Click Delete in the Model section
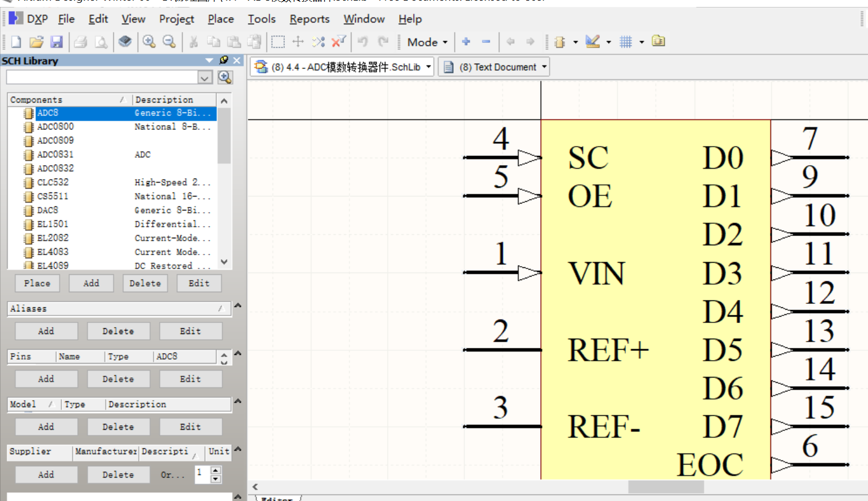 click(x=118, y=427)
